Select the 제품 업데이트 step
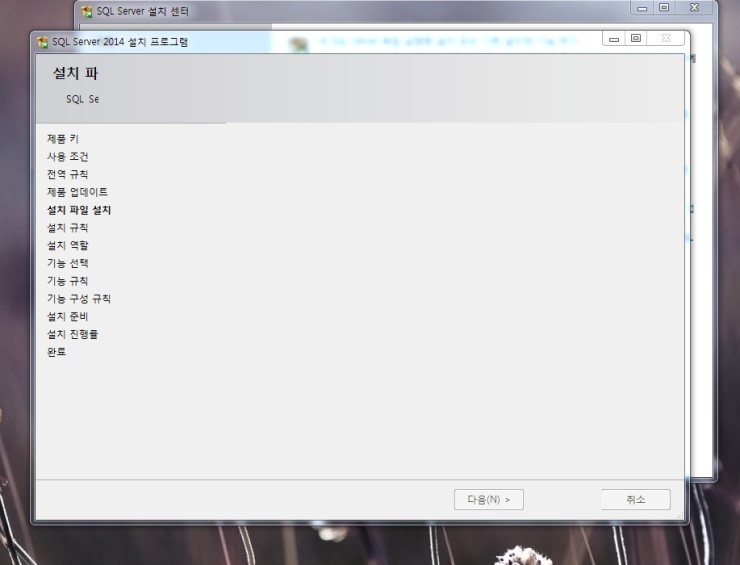 pos(77,192)
